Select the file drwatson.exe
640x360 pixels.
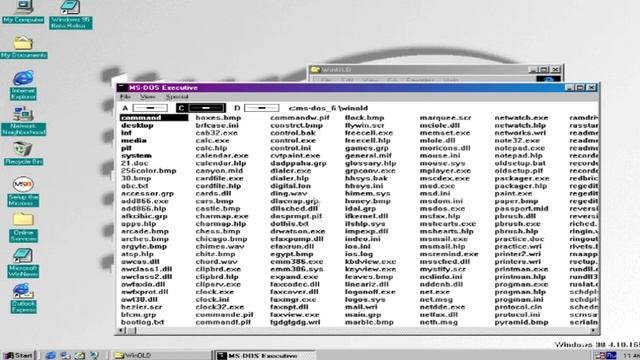click(298, 231)
